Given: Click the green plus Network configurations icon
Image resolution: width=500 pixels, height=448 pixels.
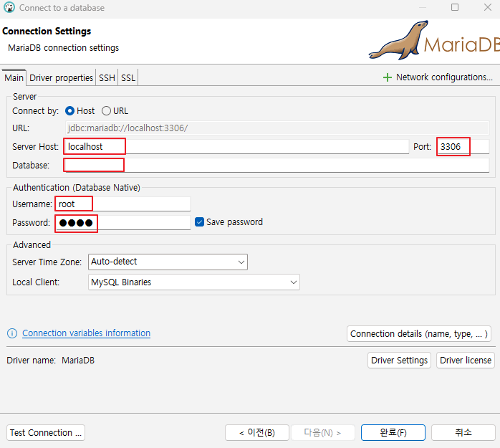Looking at the screenshot, I should (387, 77).
